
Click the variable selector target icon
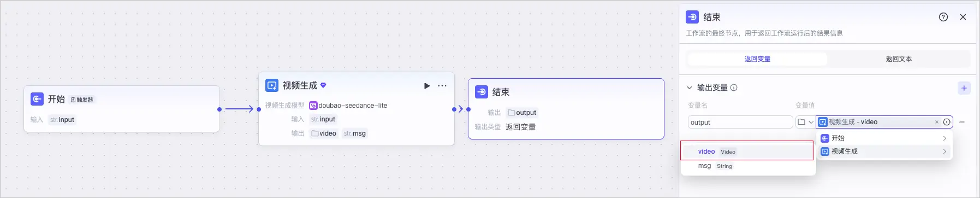[947, 122]
